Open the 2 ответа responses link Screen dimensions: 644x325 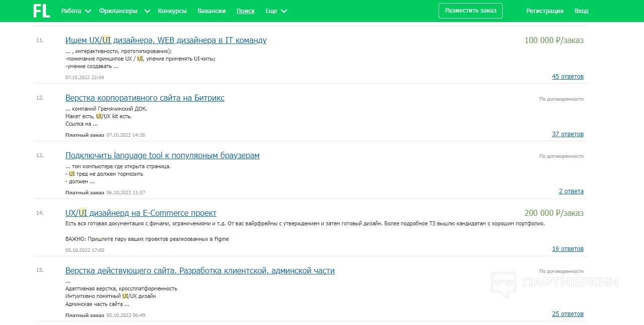click(571, 191)
